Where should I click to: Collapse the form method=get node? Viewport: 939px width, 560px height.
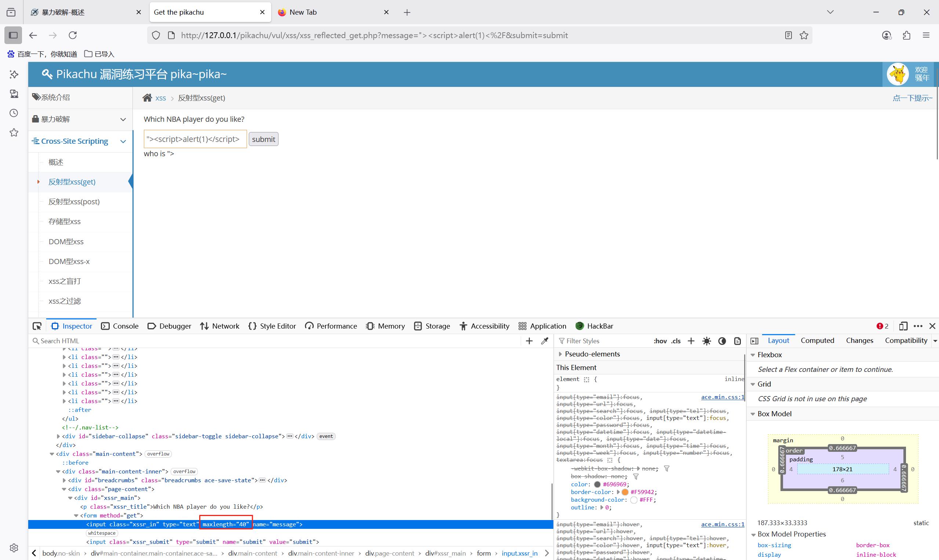(x=76, y=516)
